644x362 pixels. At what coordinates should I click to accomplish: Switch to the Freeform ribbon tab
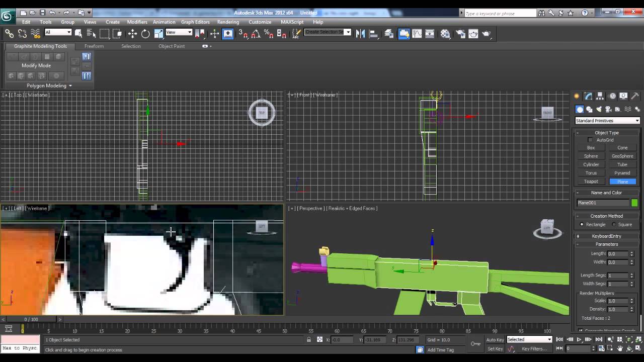point(94,46)
